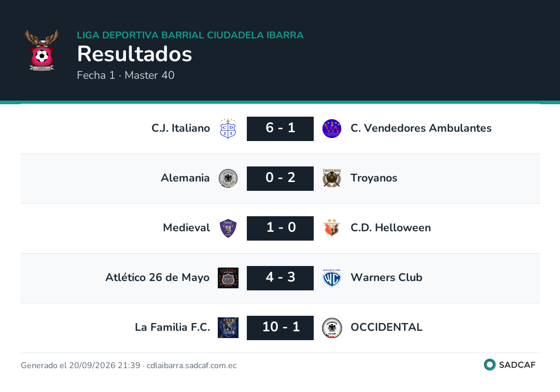Click the Warners Club shield logo
This screenshot has height=392, width=560.
[332, 278]
